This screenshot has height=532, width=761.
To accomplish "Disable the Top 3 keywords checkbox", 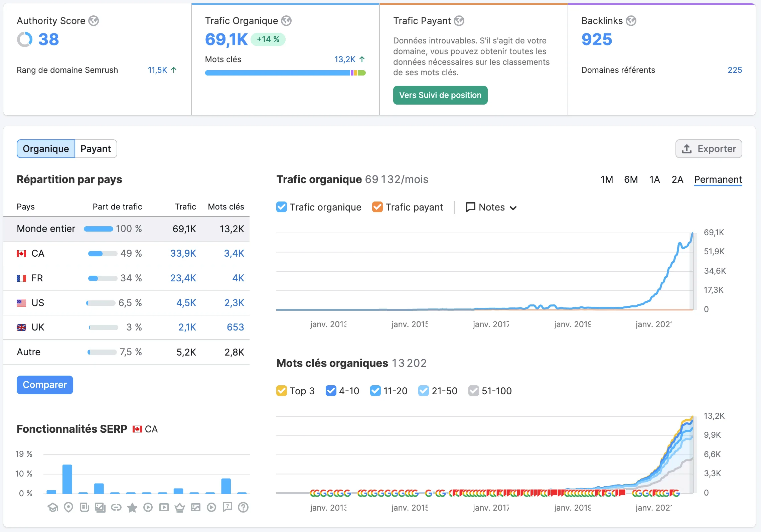I will 282,391.
